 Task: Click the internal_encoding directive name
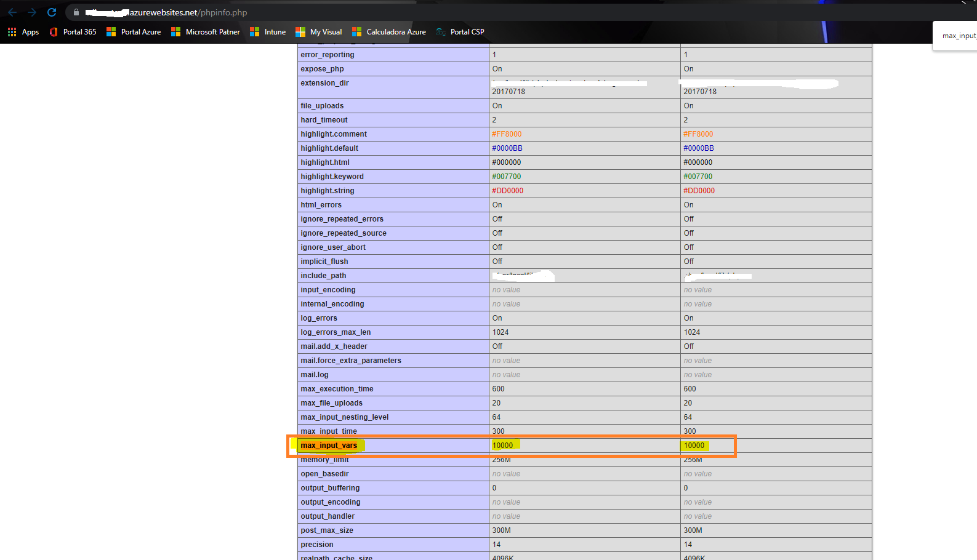(332, 304)
